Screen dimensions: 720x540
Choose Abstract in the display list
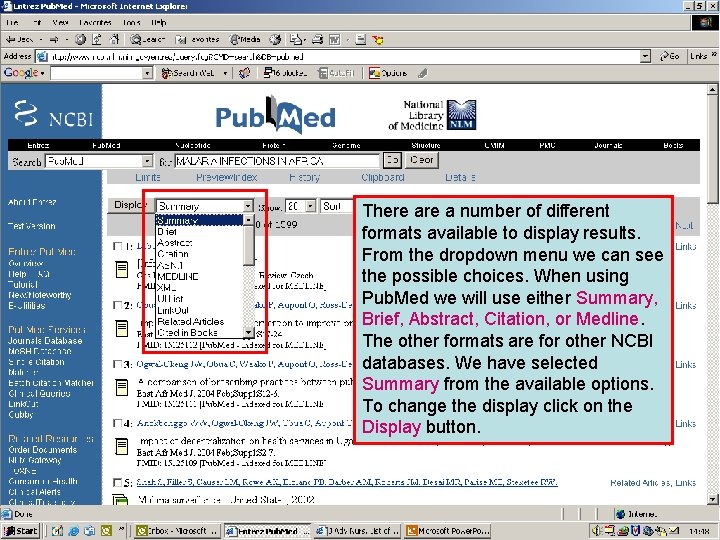175,243
